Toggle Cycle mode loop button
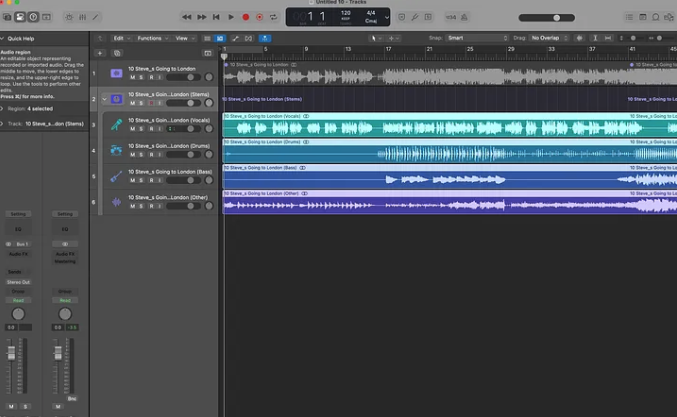The width and height of the screenshot is (677, 417). click(x=274, y=17)
